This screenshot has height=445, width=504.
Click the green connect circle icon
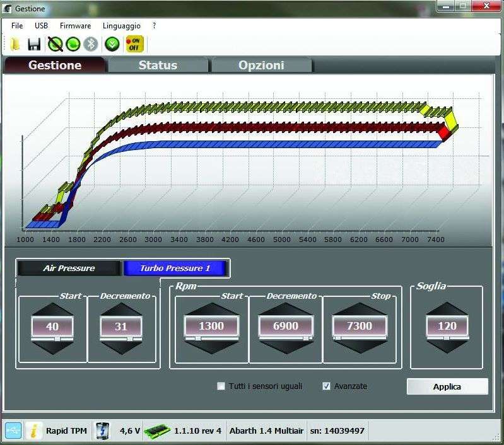[x=73, y=44]
